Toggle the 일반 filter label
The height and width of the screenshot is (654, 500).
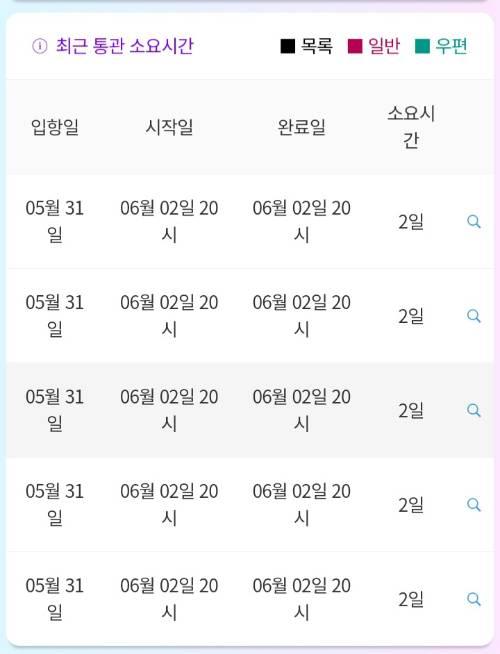(x=384, y=46)
